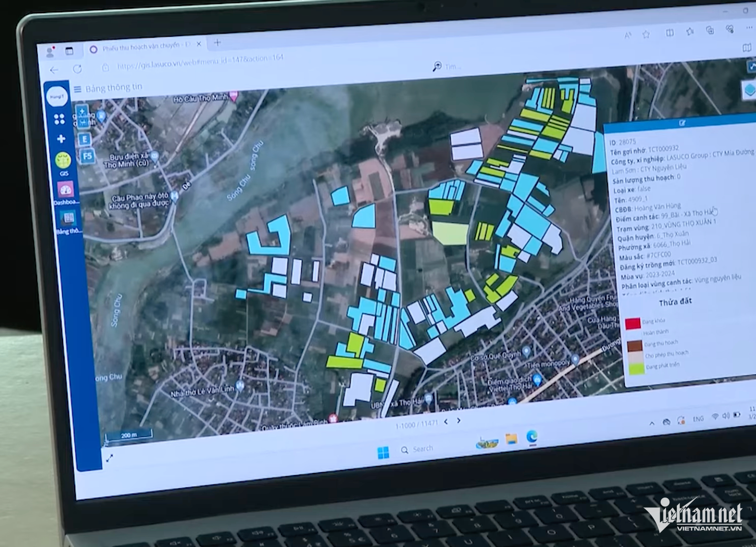Open a new browser tab

click(218, 43)
